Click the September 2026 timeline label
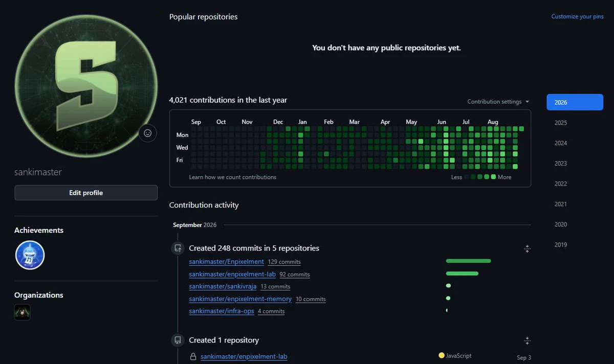This screenshot has width=614, height=364. click(x=194, y=225)
